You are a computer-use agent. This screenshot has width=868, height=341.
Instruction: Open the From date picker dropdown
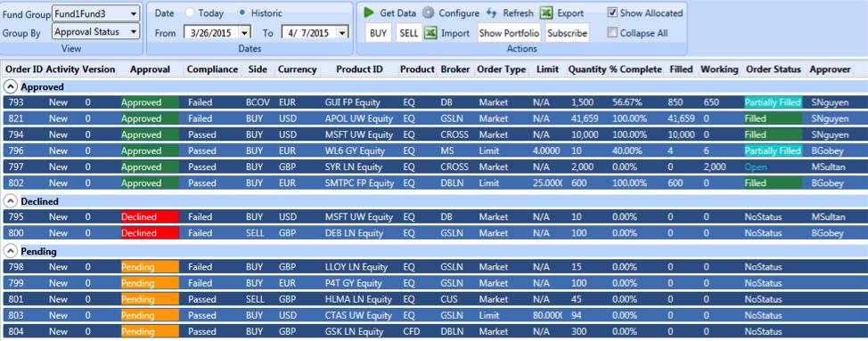[x=245, y=33]
